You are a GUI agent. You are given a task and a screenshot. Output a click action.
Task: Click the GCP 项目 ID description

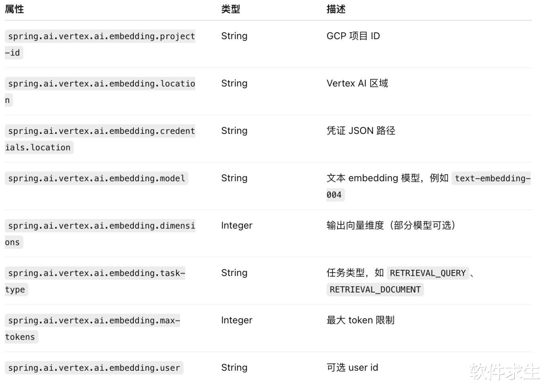click(353, 36)
